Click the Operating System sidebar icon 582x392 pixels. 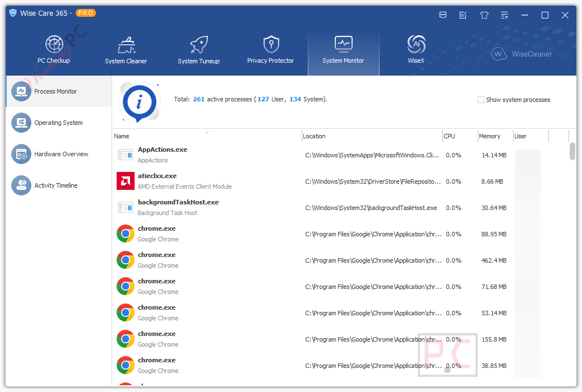point(21,123)
